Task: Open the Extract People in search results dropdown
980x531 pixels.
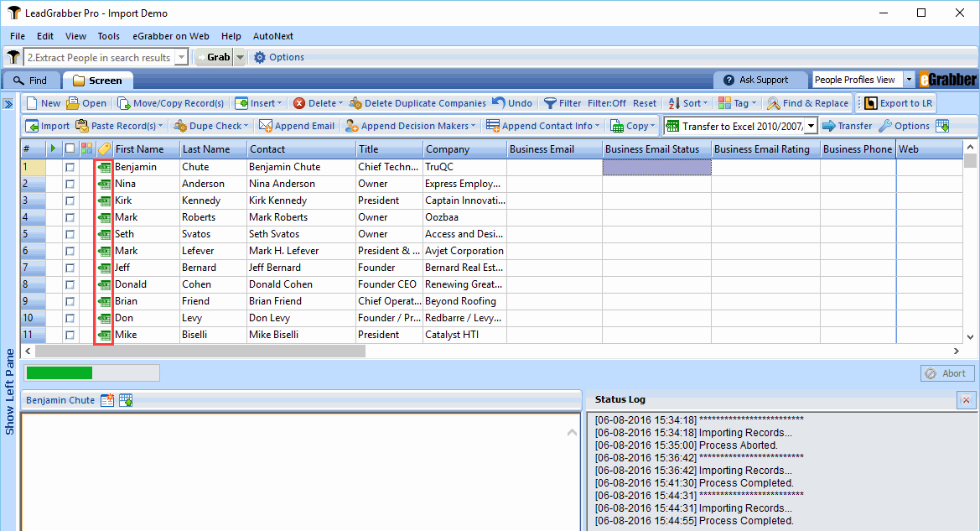Action: pyautogui.click(x=181, y=58)
